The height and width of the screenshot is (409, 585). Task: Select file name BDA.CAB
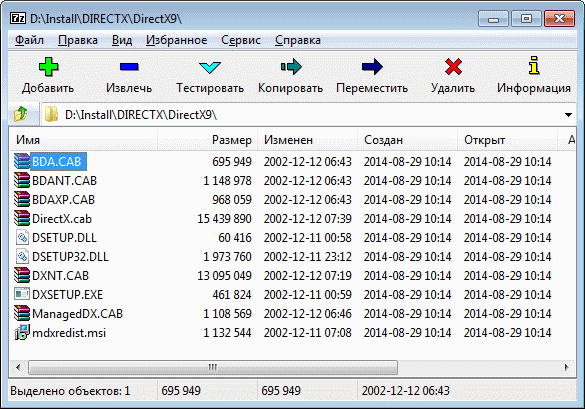point(57,162)
